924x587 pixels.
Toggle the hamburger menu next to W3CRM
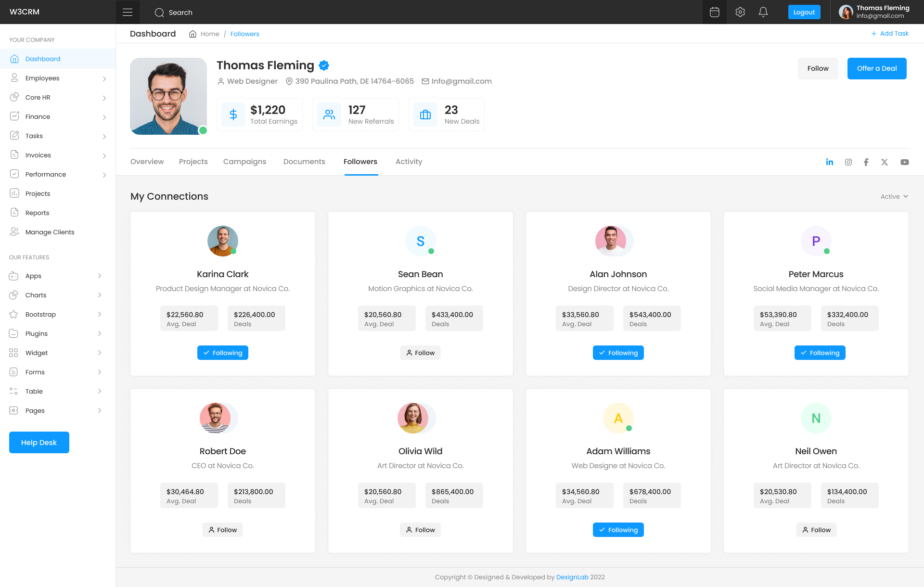tap(128, 12)
